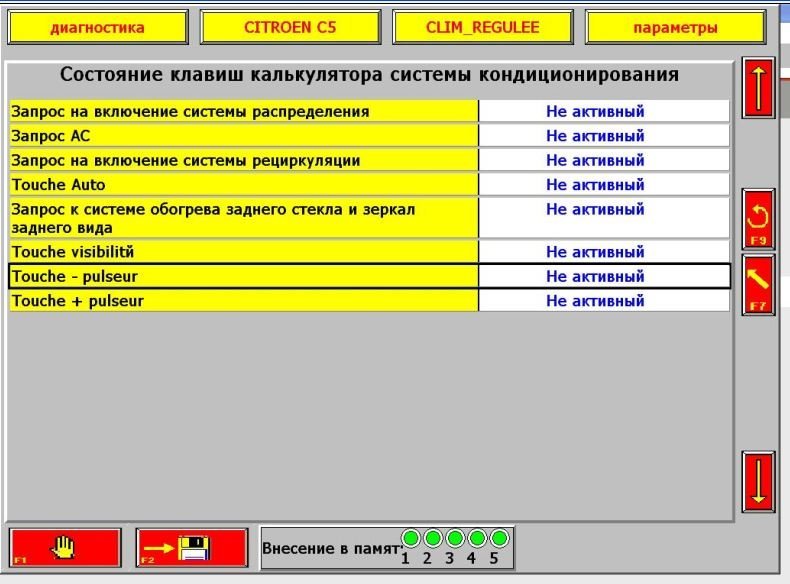Click the F2 save to floppy button
This screenshot has height=584, width=790.
coord(192,547)
